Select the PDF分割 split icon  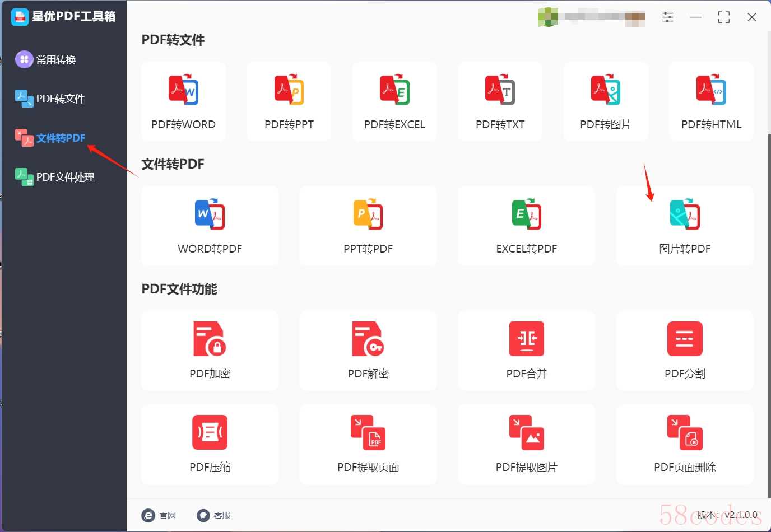pyautogui.click(x=685, y=339)
